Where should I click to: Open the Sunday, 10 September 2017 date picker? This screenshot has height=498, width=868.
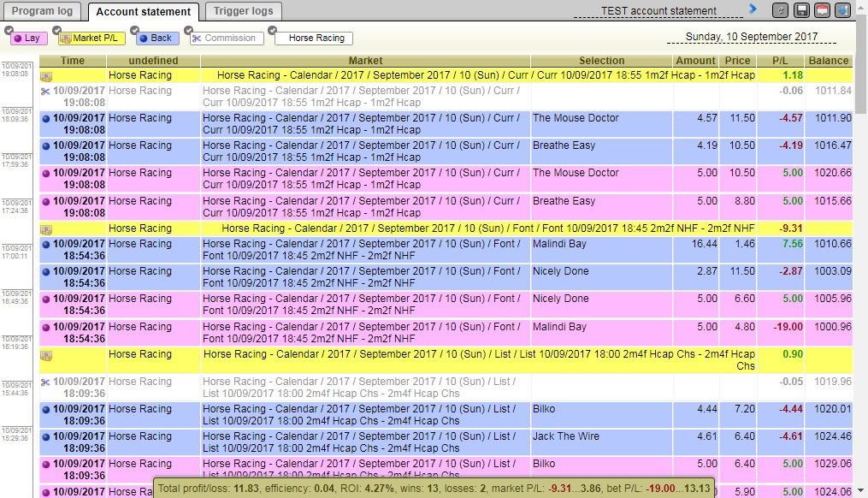click(x=751, y=37)
